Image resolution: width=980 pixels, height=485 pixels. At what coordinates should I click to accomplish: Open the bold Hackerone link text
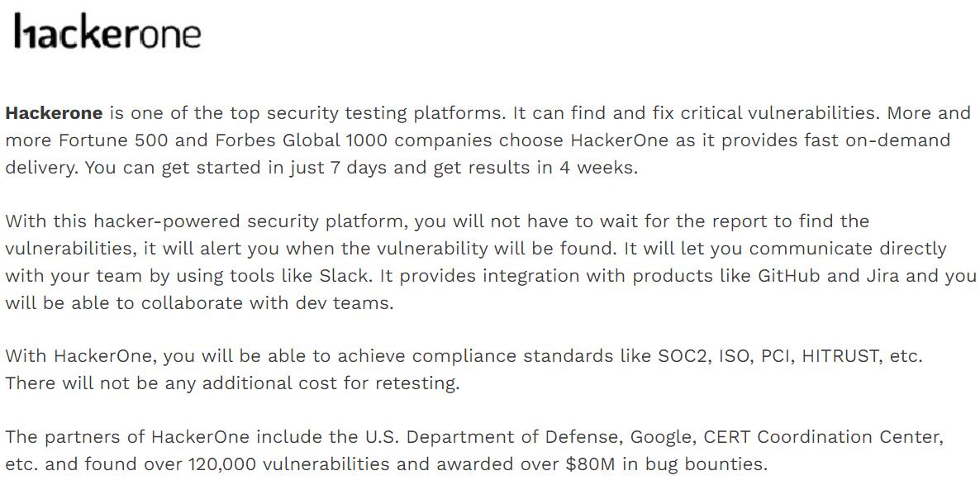[x=54, y=113]
